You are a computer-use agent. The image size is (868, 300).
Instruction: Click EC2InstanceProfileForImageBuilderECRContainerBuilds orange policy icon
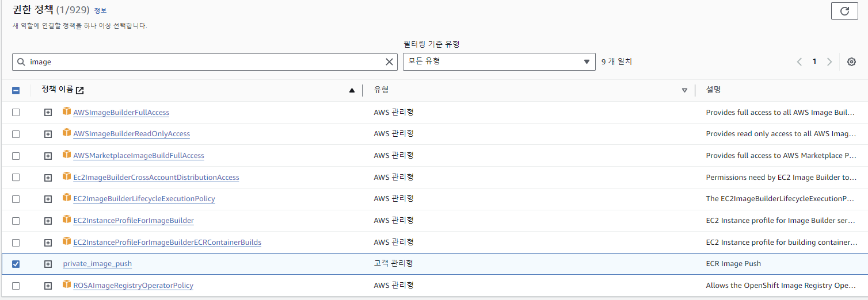[67, 242]
